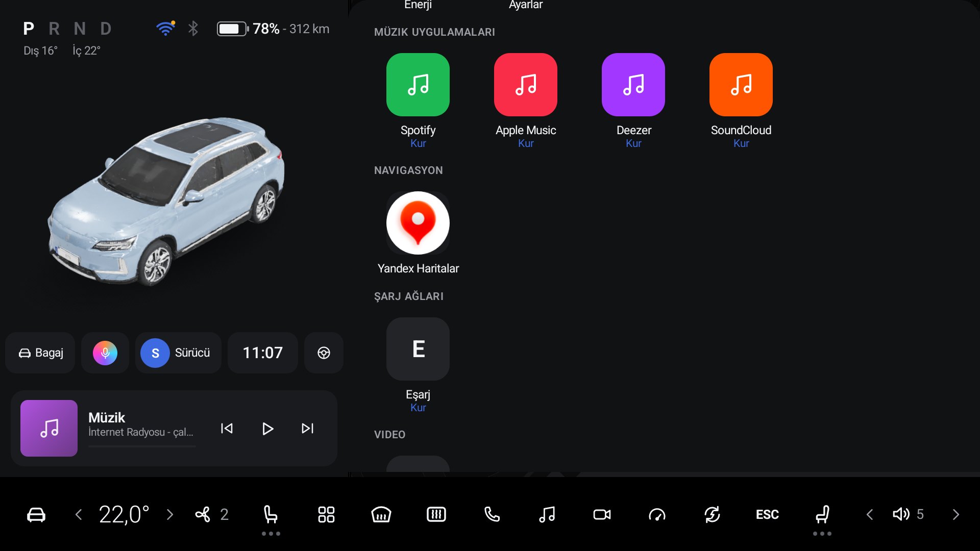Open the all apps grid
This screenshot has height=551, width=980.
click(x=326, y=514)
